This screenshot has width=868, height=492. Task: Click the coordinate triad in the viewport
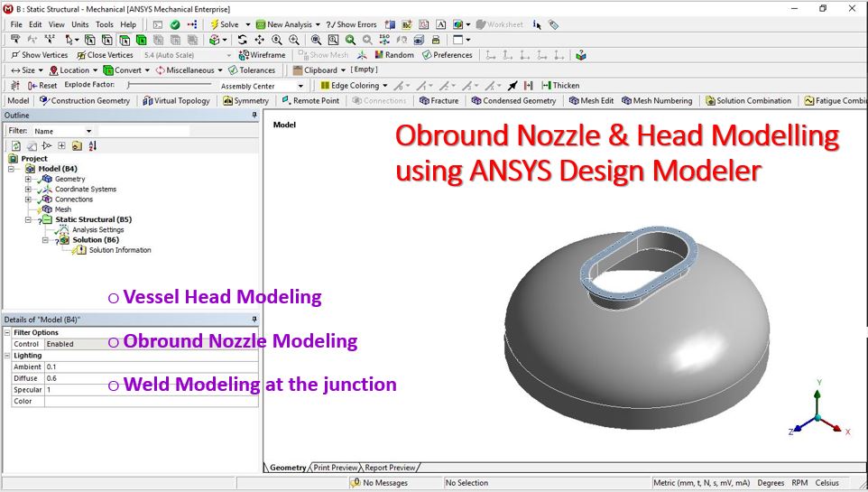817,409
